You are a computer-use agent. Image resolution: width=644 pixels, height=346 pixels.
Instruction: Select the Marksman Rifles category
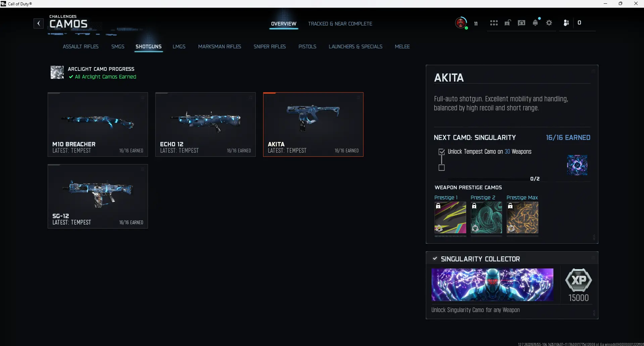219,47
